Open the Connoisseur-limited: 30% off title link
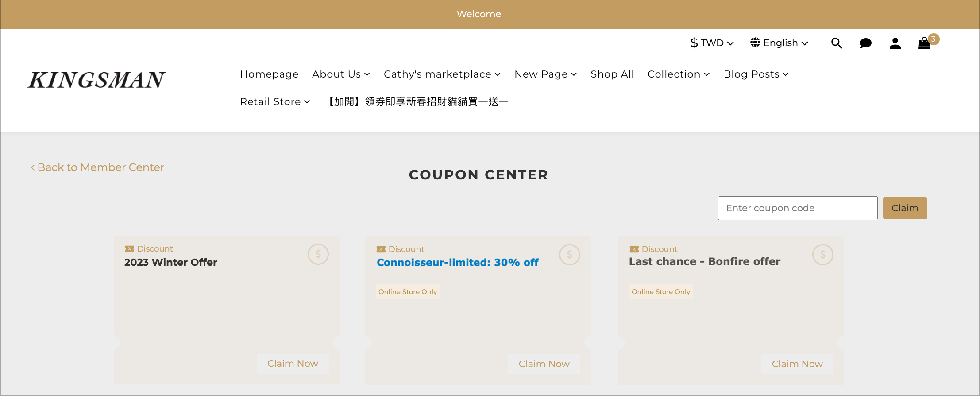Image resolution: width=980 pixels, height=396 pixels. (x=458, y=263)
